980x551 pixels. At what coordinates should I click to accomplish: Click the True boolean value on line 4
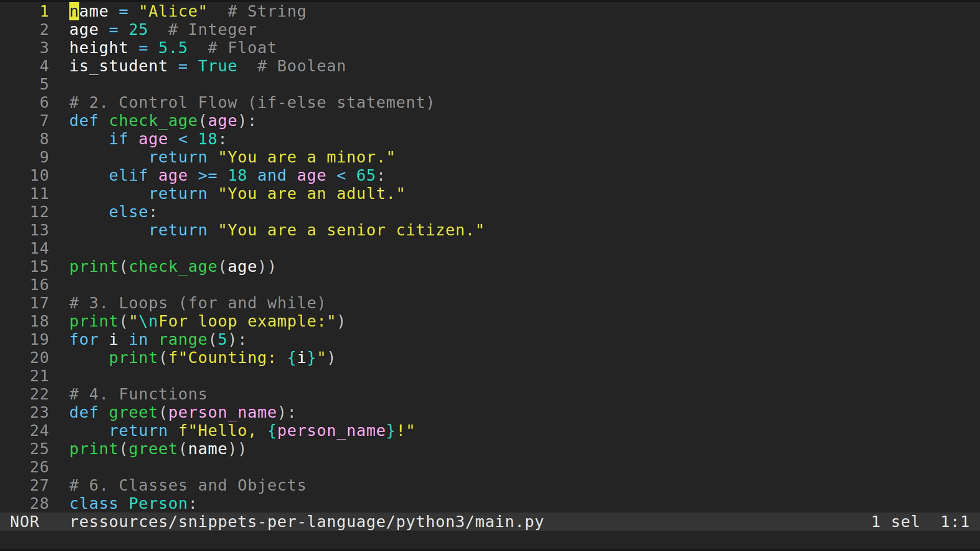(x=216, y=65)
